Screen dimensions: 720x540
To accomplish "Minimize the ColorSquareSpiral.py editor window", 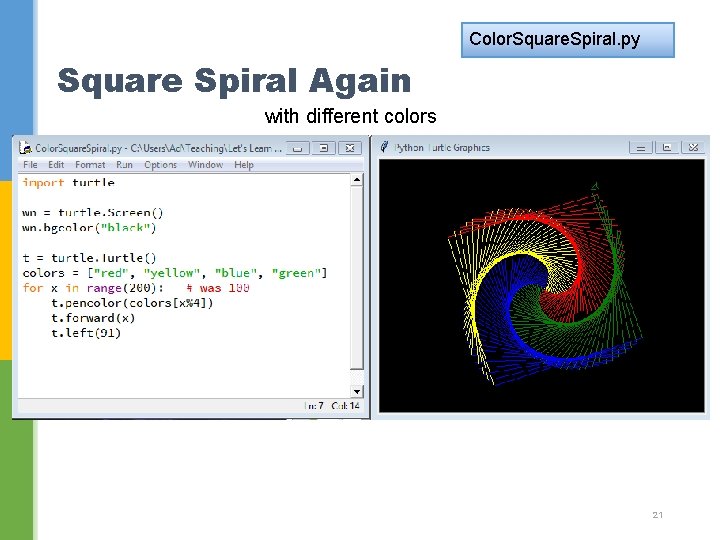I will point(298,148).
